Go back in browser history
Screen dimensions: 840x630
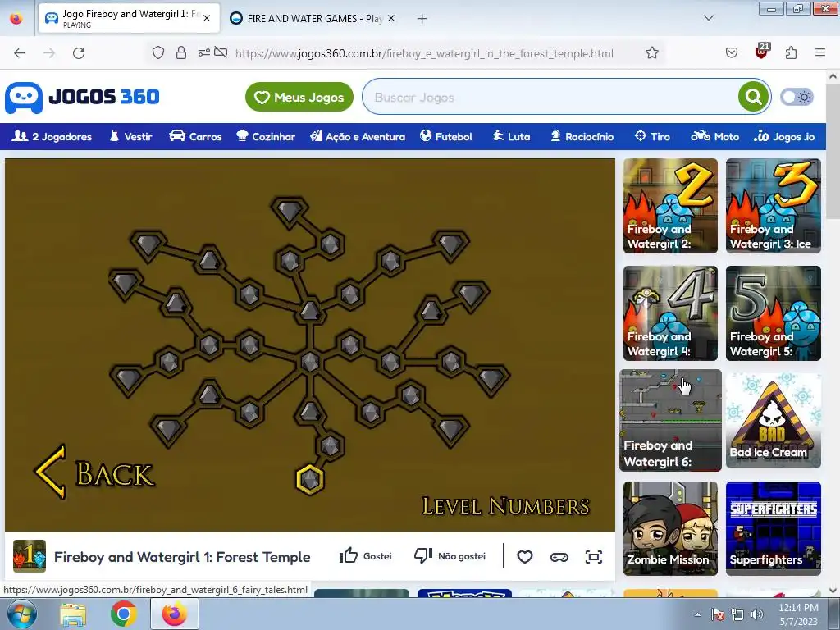click(20, 53)
